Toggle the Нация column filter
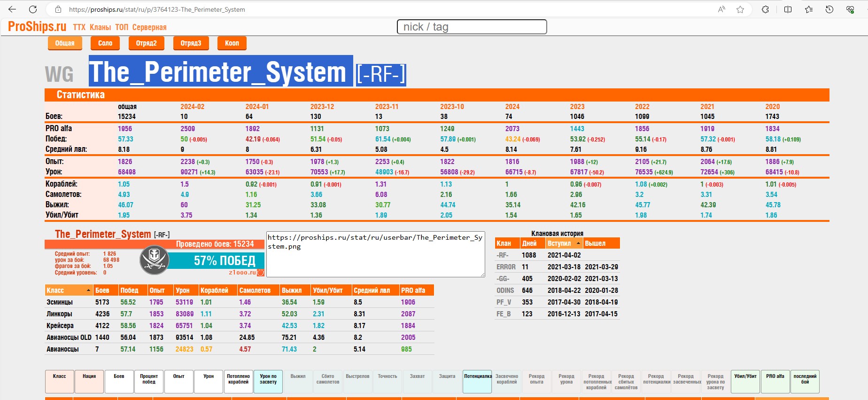 89,382
